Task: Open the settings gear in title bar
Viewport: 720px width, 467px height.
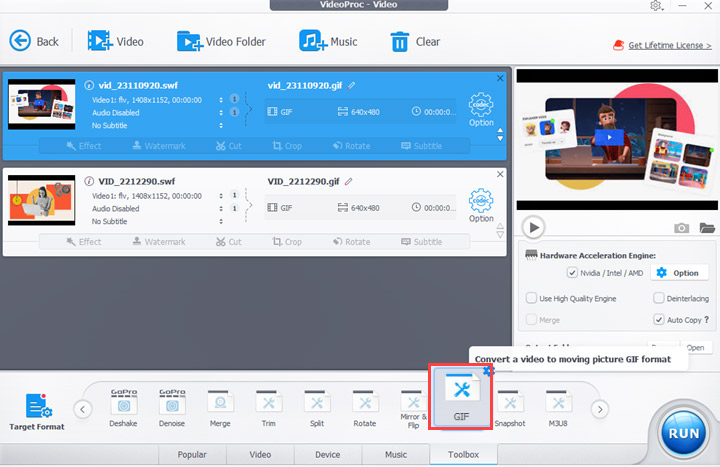Action: pyautogui.click(x=656, y=6)
